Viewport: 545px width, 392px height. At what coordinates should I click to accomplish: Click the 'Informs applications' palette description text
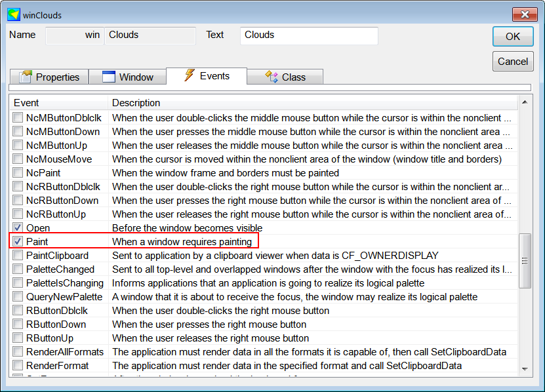268,283
